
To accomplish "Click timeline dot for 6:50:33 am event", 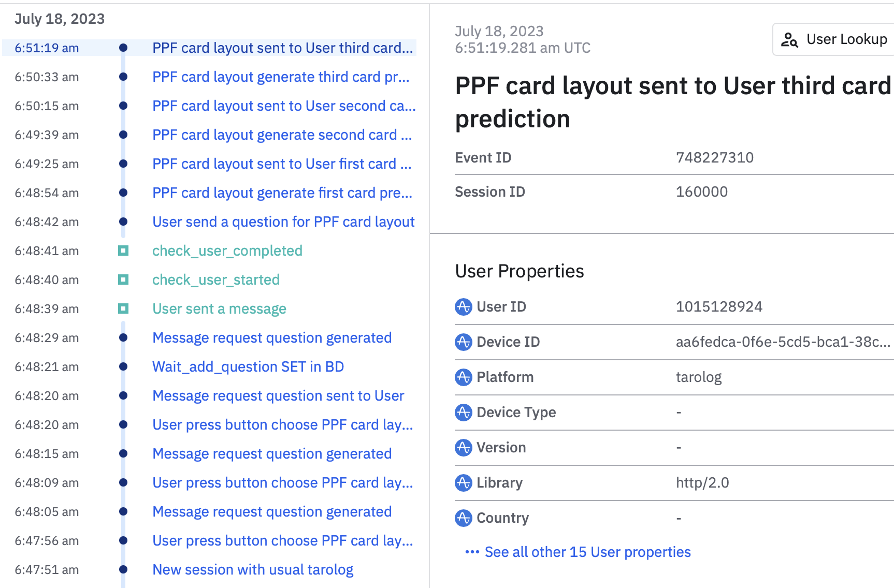I will [123, 77].
